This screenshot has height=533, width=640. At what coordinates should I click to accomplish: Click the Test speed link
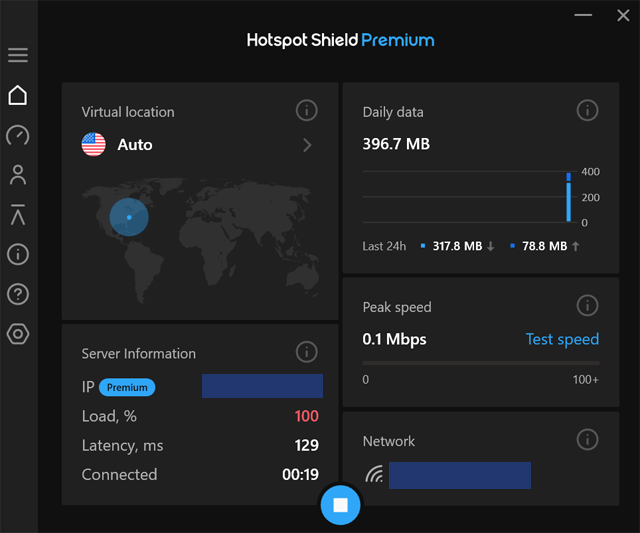[x=562, y=339]
